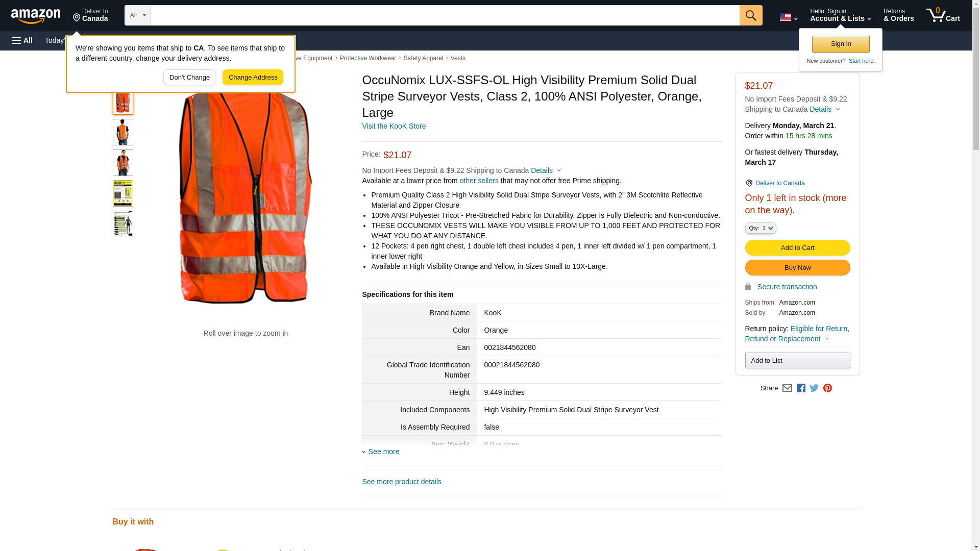This screenshot has height=551, width=980.
Task: Expand See more specifications
Action: (383, 452)
